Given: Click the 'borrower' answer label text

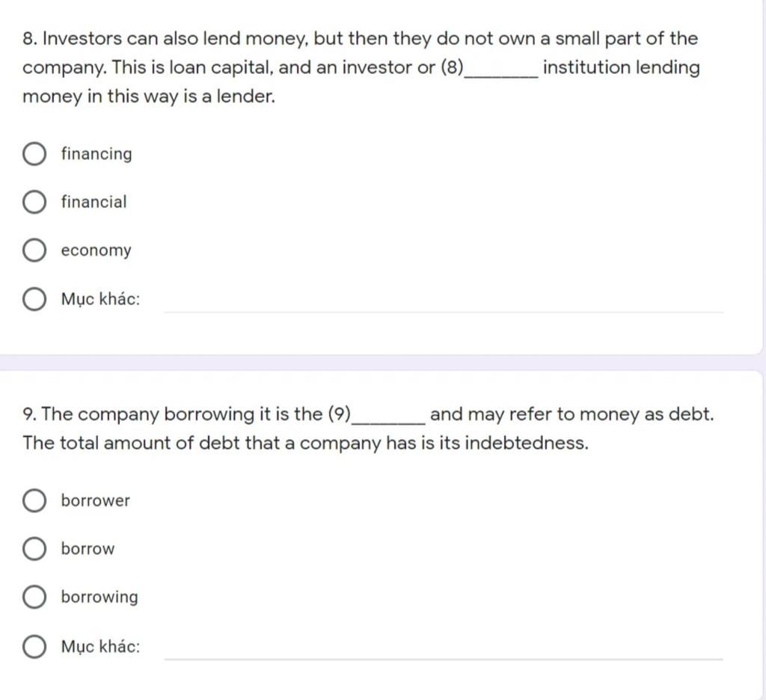Looking at the screenshot, I should tap(95, 500).
